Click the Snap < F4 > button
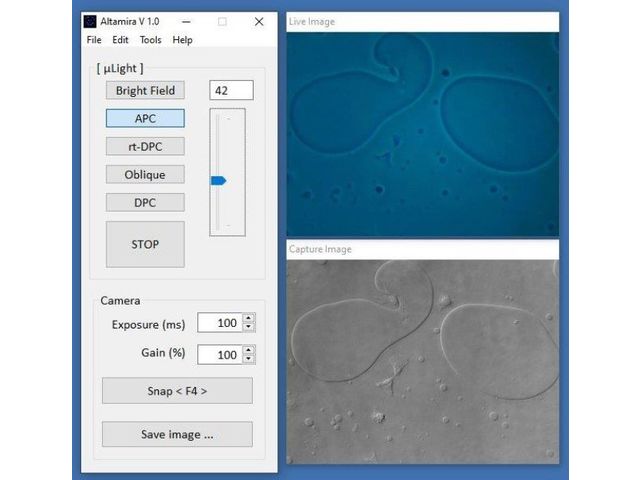Screen dimensions: 640x480 pos(177,390)
